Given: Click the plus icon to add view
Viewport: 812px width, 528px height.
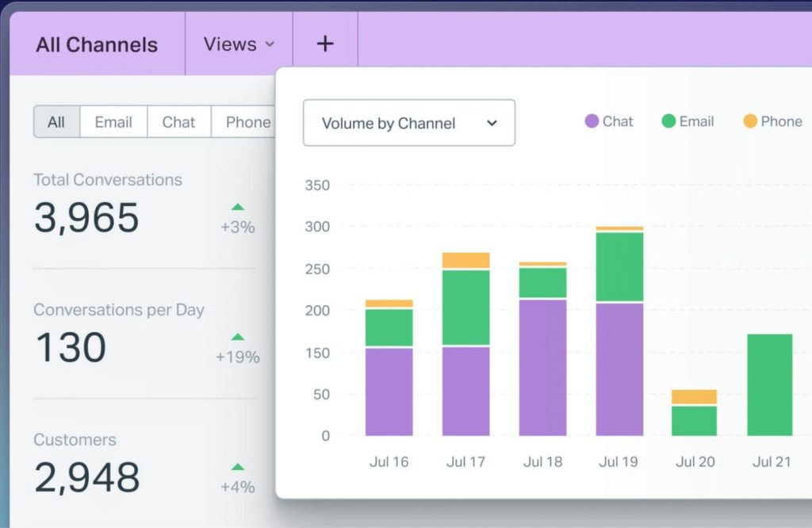Looking at the screenshot, I should pos(325,44).
